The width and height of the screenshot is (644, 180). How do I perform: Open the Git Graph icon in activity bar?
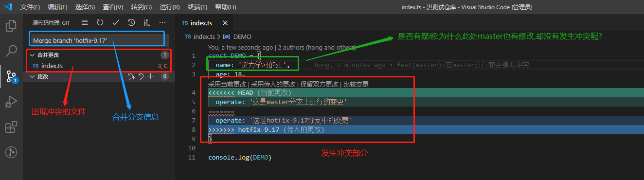pos(11,152)
